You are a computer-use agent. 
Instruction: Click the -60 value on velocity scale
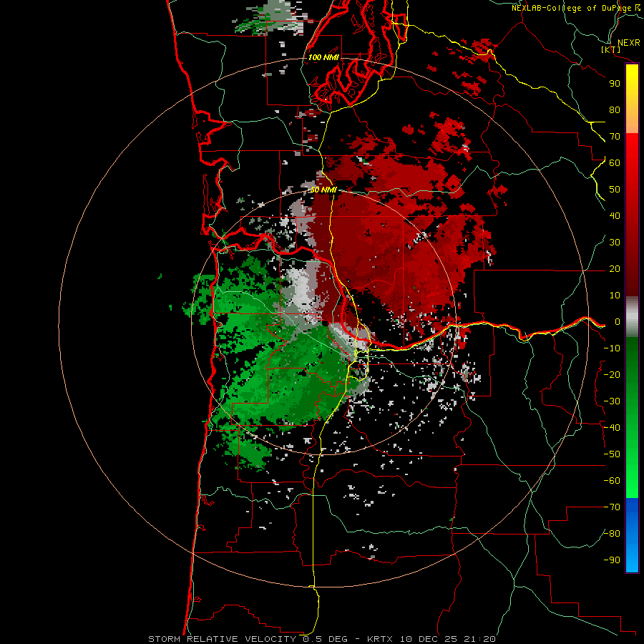[x=612, y=481]
